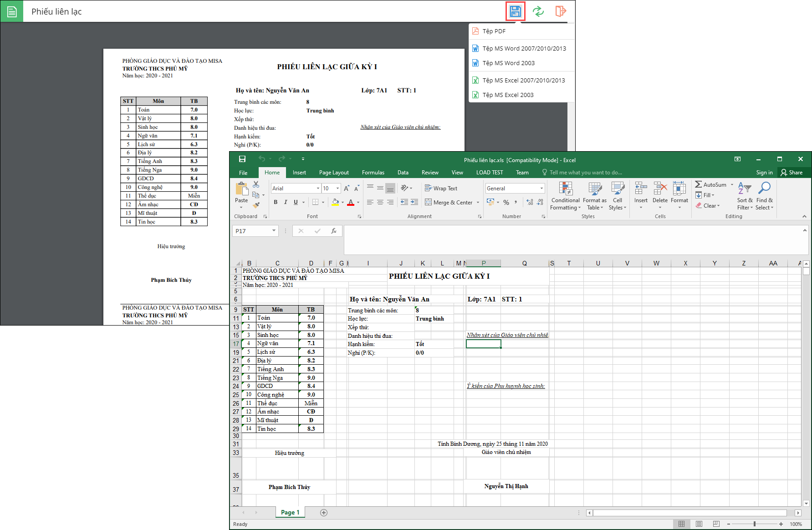This screenshot has height=530, width=812.
Task: Click the Tell me search field
Action: pos(585,173)
